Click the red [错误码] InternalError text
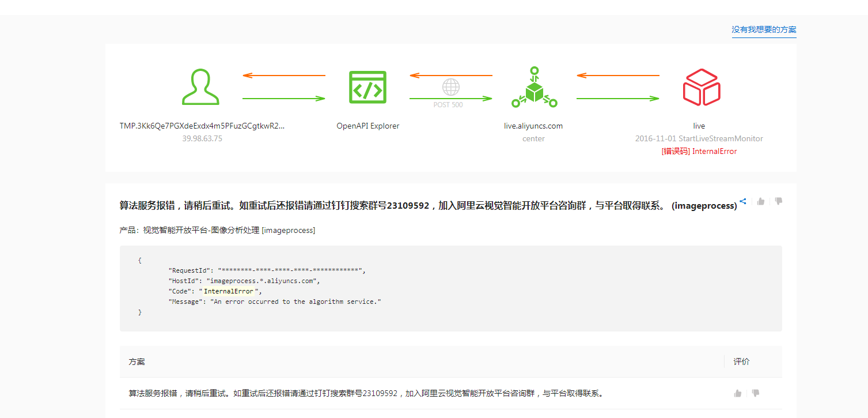868x418 pixels. click(699, 151)
